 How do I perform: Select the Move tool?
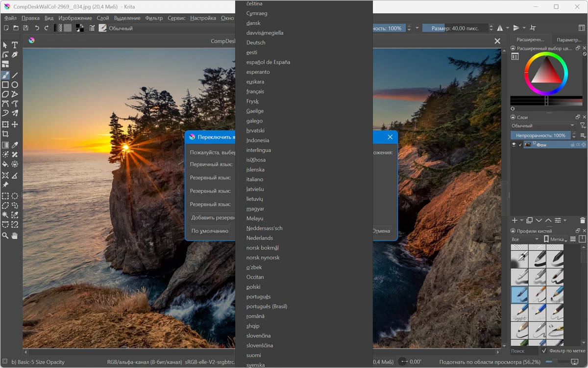tap(15, 125)
